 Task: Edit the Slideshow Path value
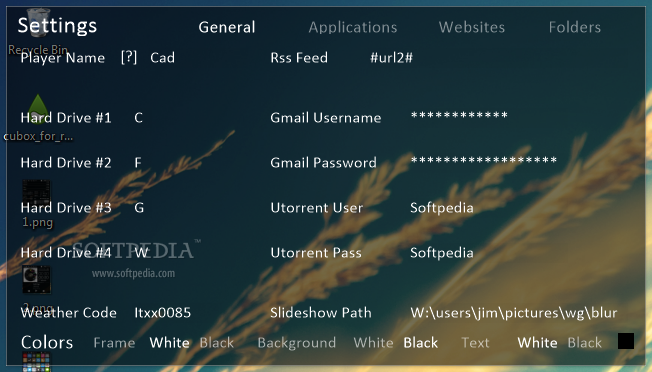coord(514,313)
